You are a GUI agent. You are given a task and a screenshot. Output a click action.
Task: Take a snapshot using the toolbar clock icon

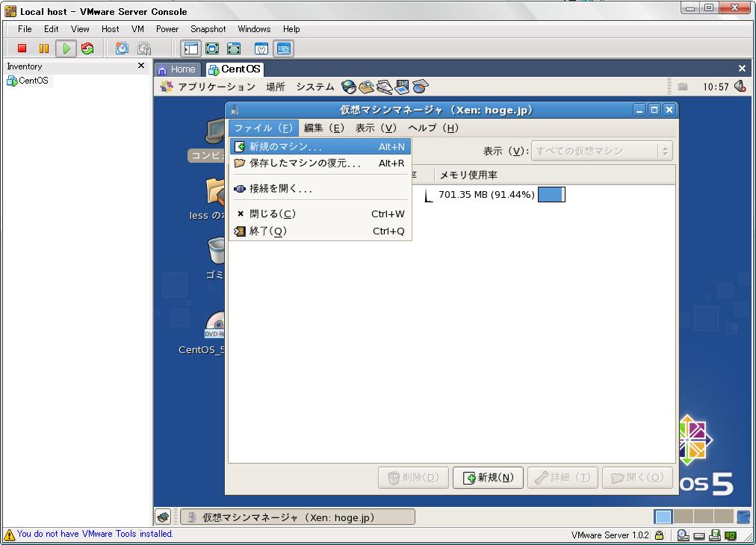[x=122, y=49]
